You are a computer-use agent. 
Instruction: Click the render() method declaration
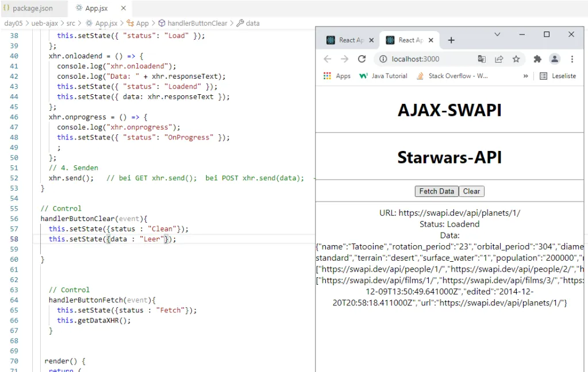coord(65,361)
